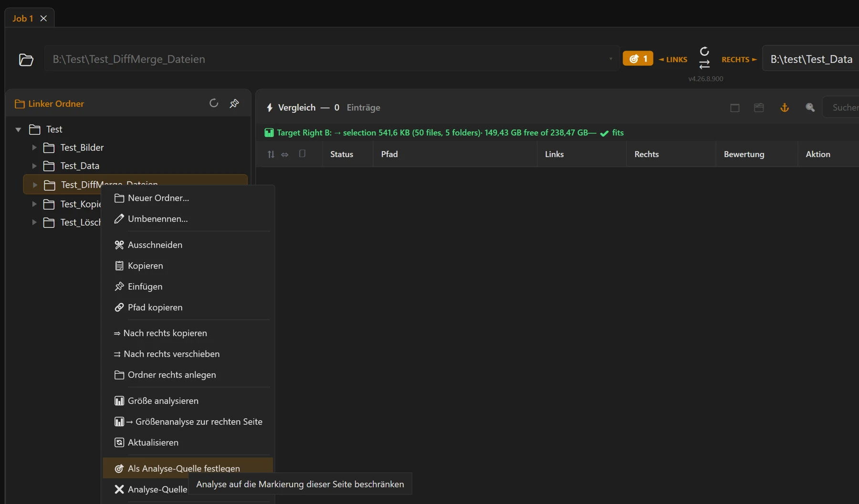Click the sort arrows column header icon
Image resolution: width=859 pixels, height=504 pixels.
click(271, 154)
